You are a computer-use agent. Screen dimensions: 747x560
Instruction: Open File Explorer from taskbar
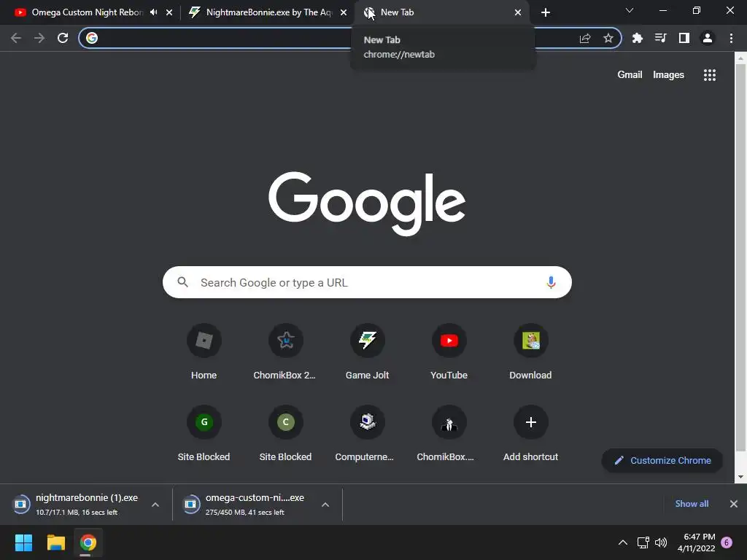55,542
